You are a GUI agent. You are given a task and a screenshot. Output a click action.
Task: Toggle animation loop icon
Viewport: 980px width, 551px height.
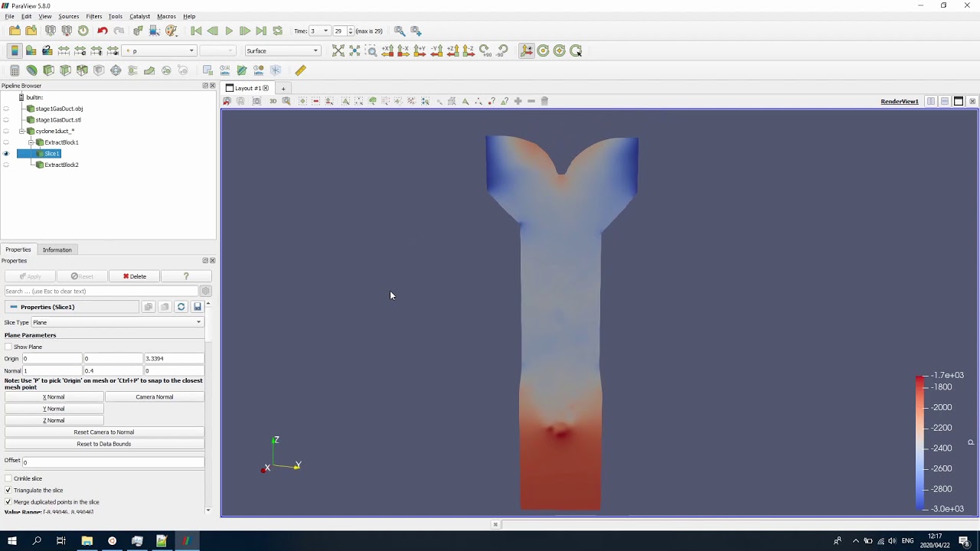tap(277, 31)
